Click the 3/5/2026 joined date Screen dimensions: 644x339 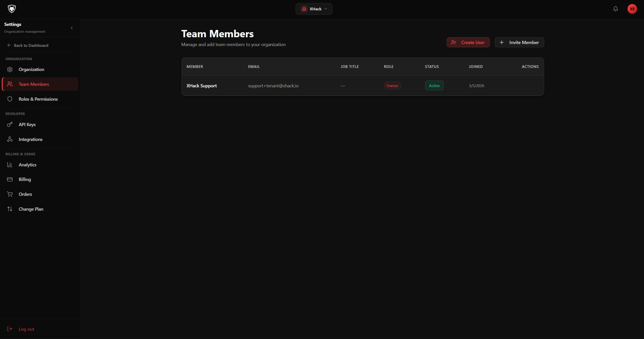tap(476, 86)
